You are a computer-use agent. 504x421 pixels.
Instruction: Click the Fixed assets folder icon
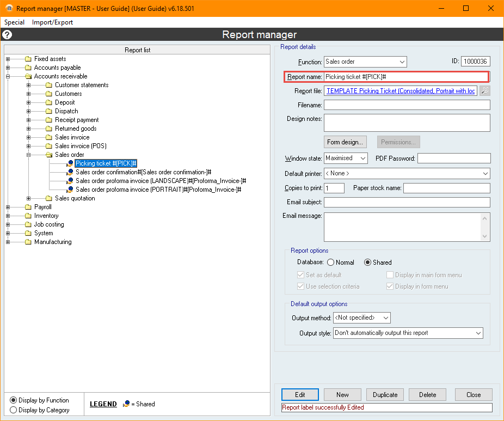click(28, 59)
